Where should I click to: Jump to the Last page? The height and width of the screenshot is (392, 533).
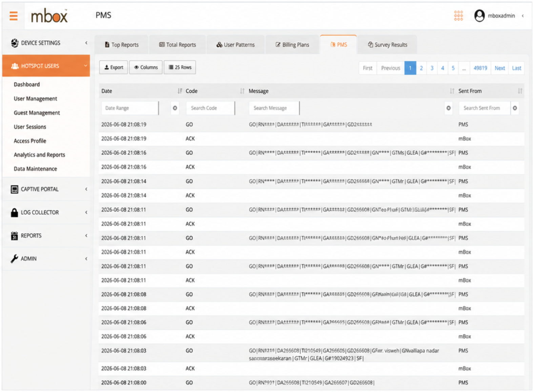click(516, 68)
